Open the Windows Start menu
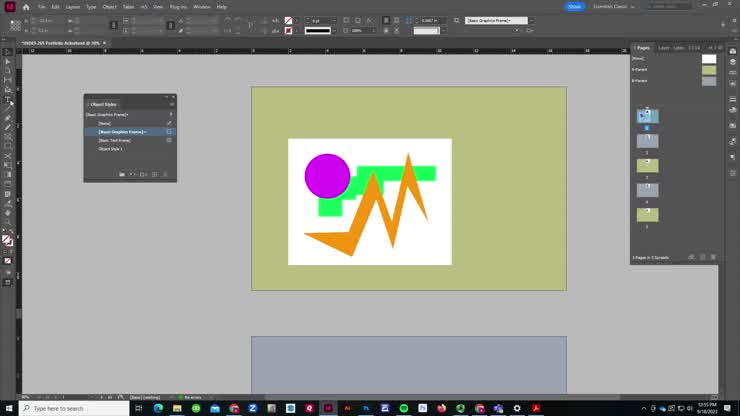The width and height of the screenshot is (740, 416). (9, 408)
